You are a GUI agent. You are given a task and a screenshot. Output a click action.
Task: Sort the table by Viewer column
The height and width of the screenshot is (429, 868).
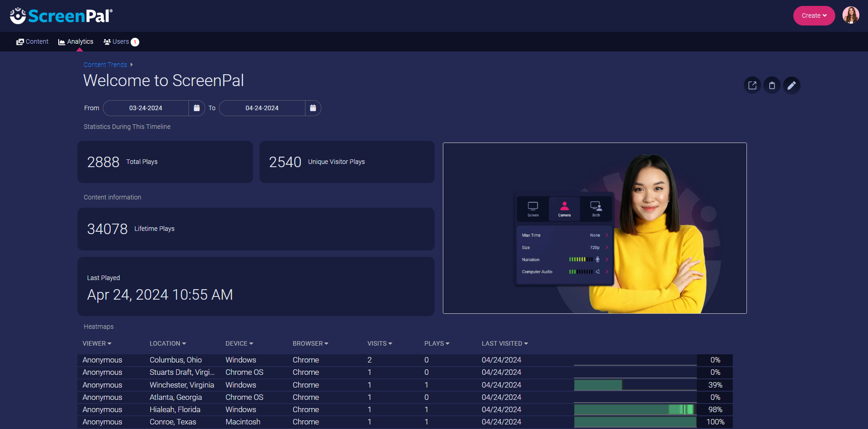pos(97,343)
